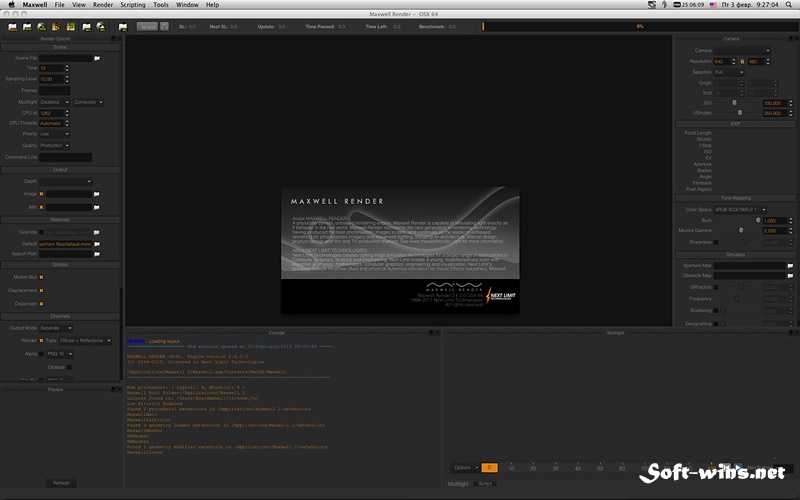Collapse the Tone Mapping section header
This screenshot has width=800, height=500.
pyautogui.click(x=736, y=198)
